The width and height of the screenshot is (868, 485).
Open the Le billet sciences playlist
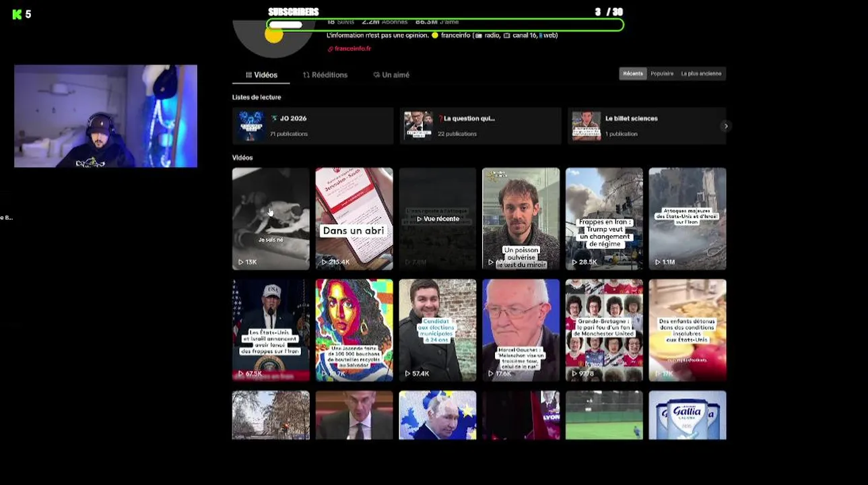(x=647, y=126)
